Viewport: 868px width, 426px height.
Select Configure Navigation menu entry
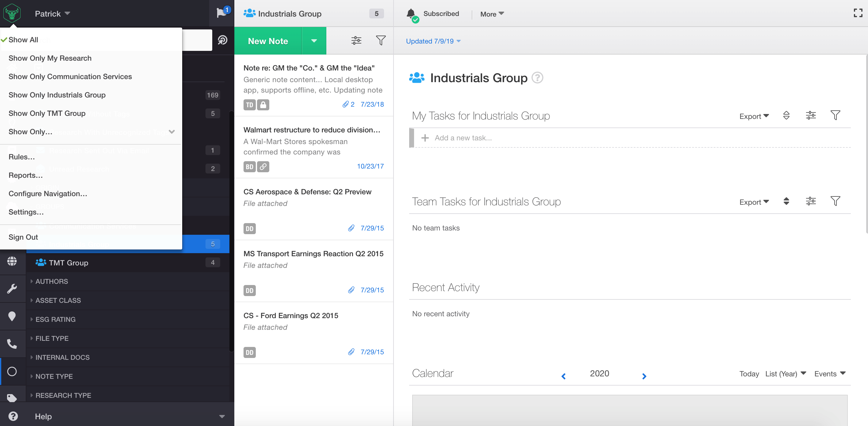tap(48, 194)
